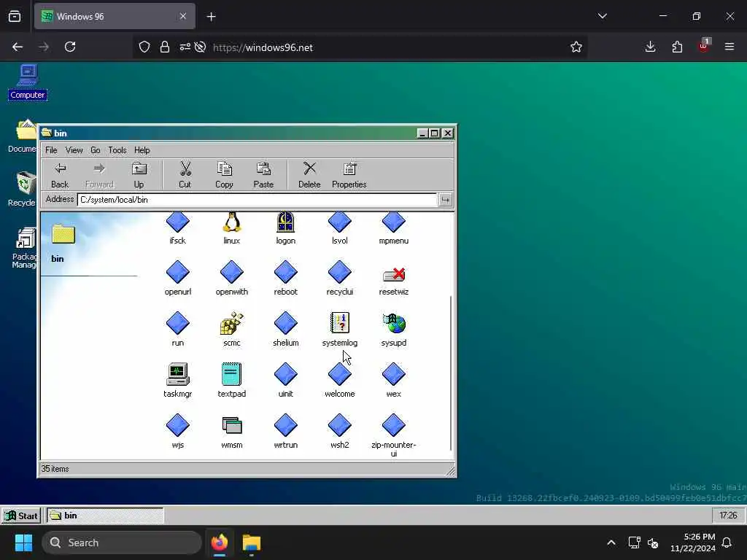This screenshot has width=747, height=560.
Task: Click the Paste toolbar button
Action: click(x=263, y=175)
